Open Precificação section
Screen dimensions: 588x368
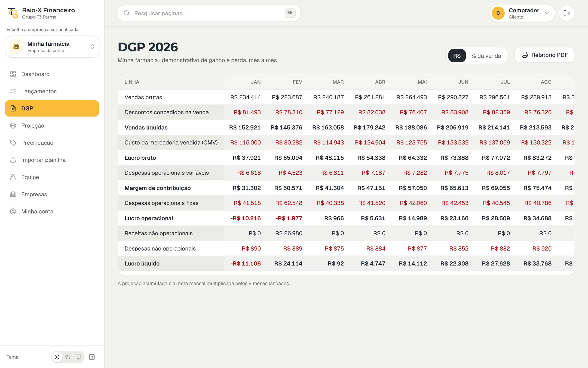pyautogui.click(x=52, y=143)
